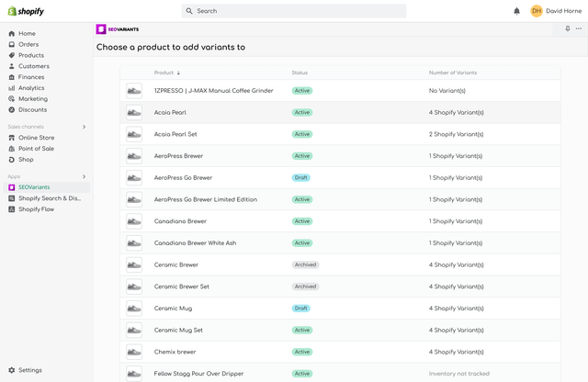Click Active badge of Chemix brewer
Image resolution: width=588 pixels, height=382 pixels.
[302, 352]
